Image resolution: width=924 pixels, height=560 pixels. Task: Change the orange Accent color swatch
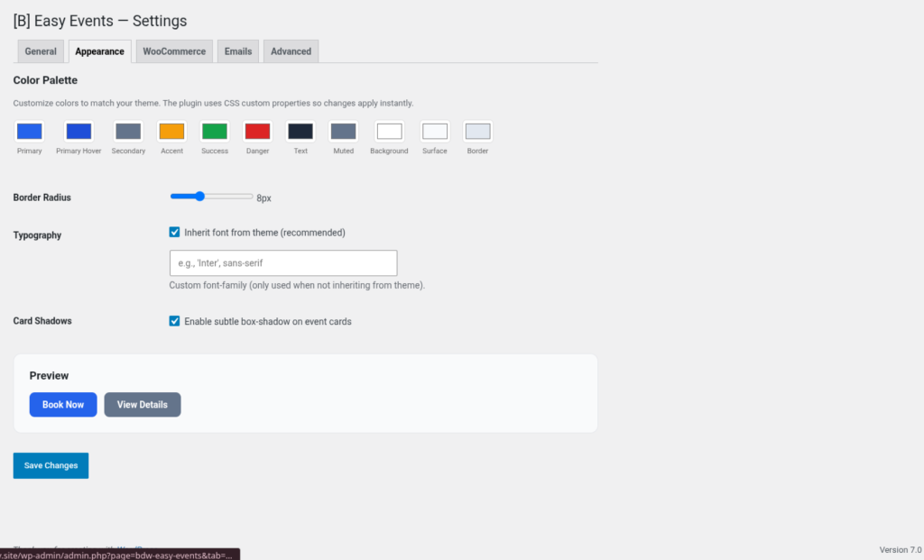[x=172, y=132]
